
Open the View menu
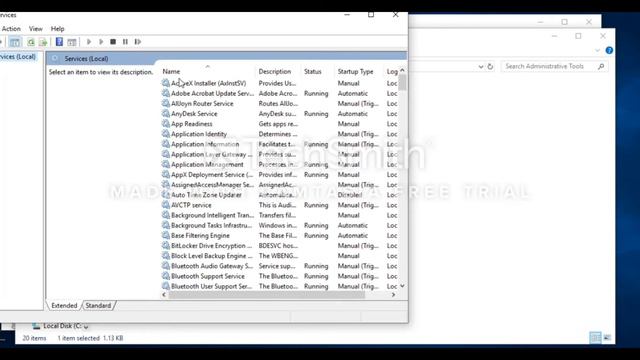(x=36, y=29)
